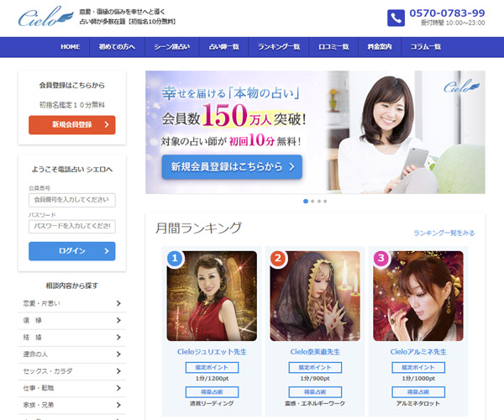Click the Cielo watermark logo in banner

(x=461, y=87)
